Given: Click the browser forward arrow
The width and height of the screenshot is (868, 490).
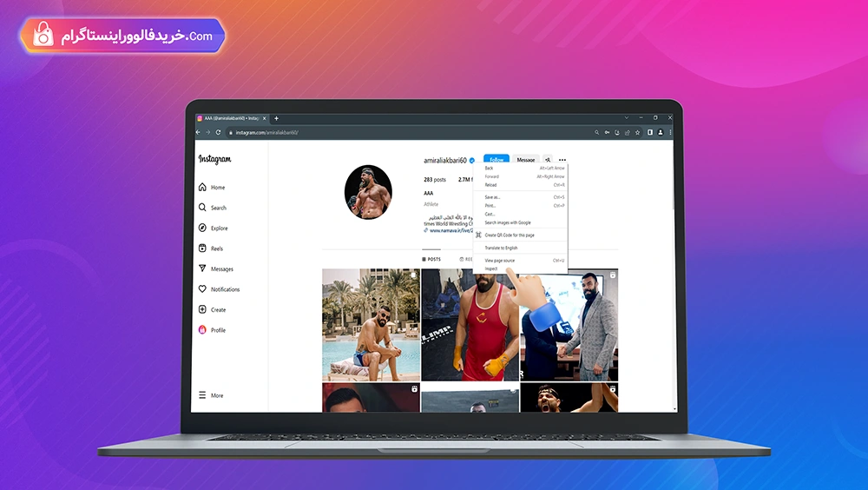Looking at the screenshot, I should [208, 132].
